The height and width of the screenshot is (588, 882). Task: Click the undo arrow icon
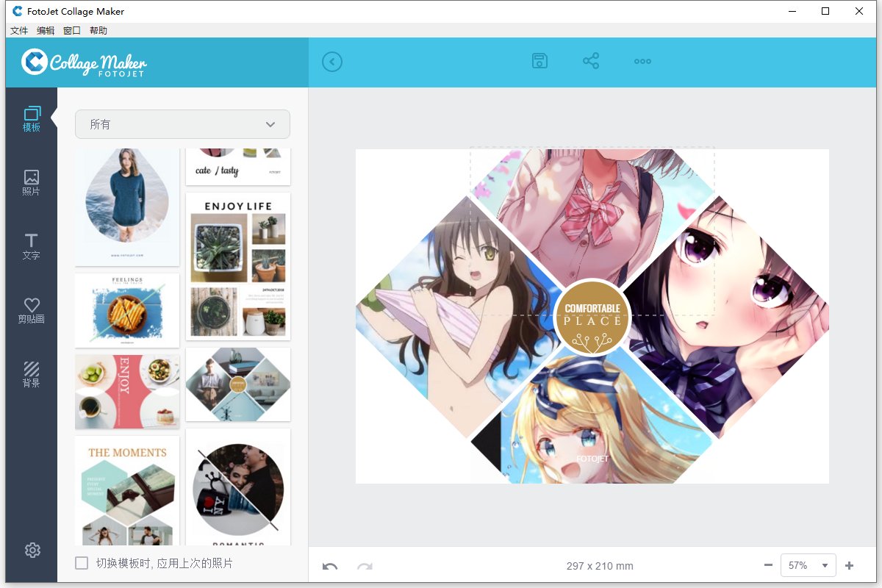pyautogui.click(x=330, y=566)
